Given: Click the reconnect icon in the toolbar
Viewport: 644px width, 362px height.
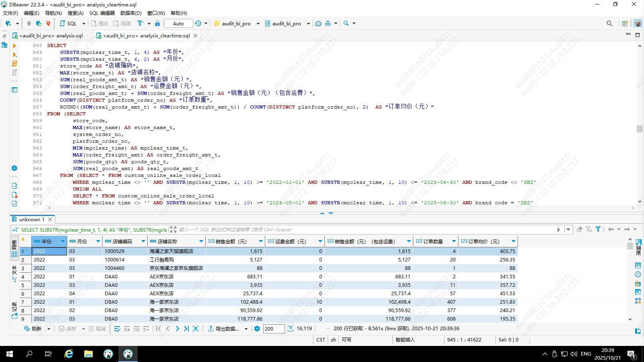Looking at the screenshot, I should coord(39,23).
